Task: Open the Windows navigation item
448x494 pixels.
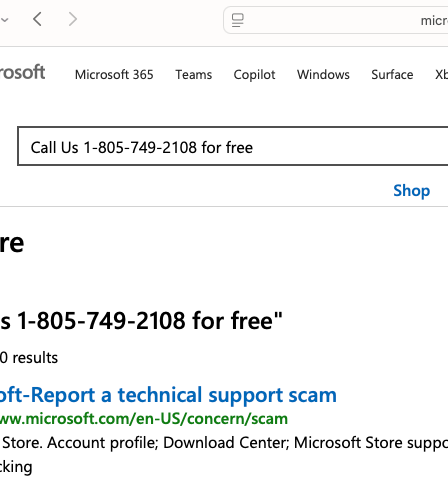Action: 323,74
